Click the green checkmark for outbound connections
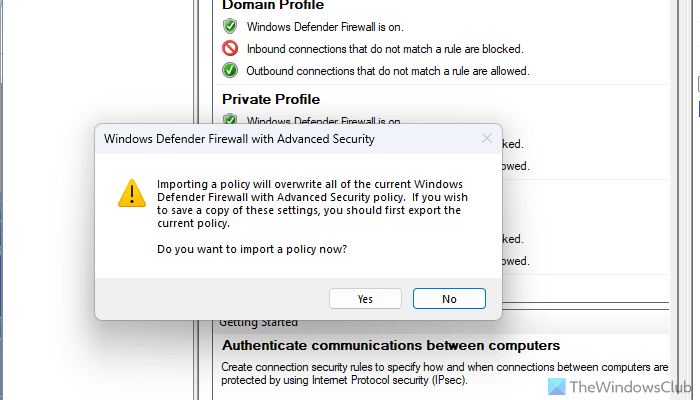 (x=229, y=71)
